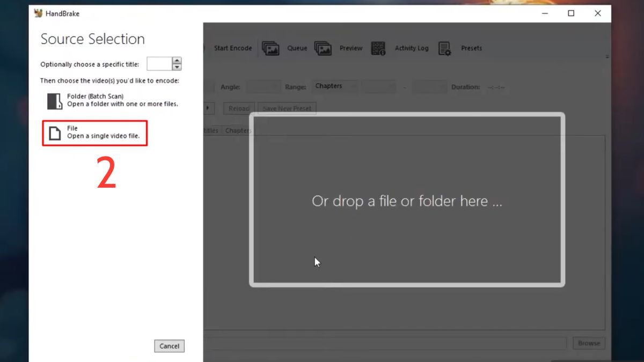Click the Save New Preset button
644x362 pixels.
point(287,108)
